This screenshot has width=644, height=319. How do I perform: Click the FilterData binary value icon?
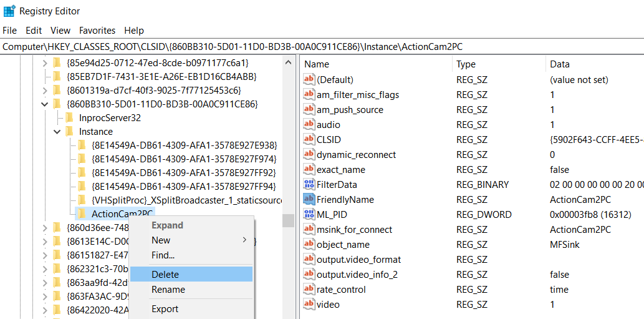pos(309,185)
